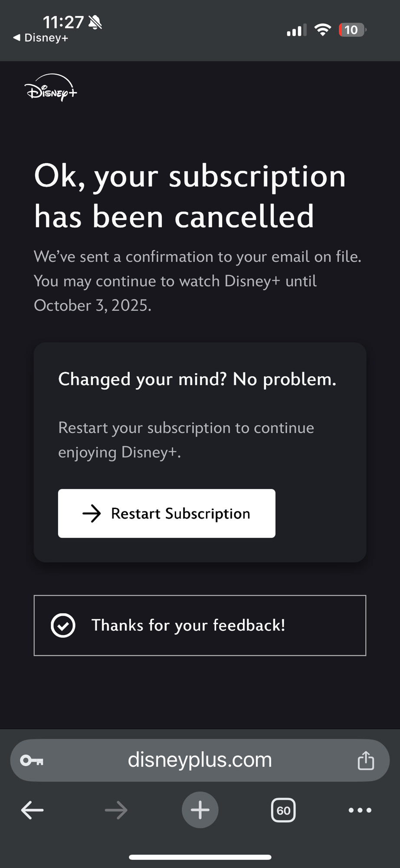Tap the "Changed your mind? No problem." heading
Screen dimensions: 400x868
coord(197,379)
